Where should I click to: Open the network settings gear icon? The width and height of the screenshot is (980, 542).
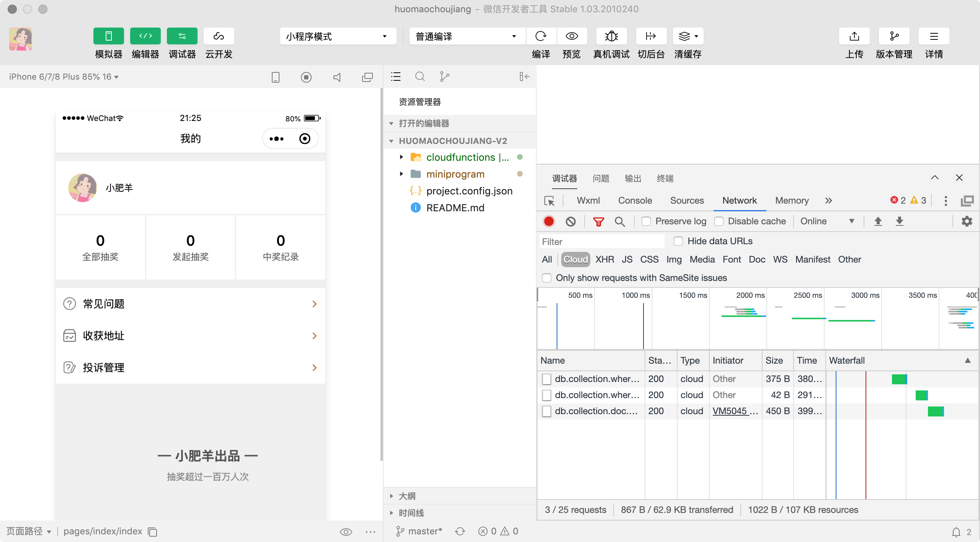(x=967, y=221)
